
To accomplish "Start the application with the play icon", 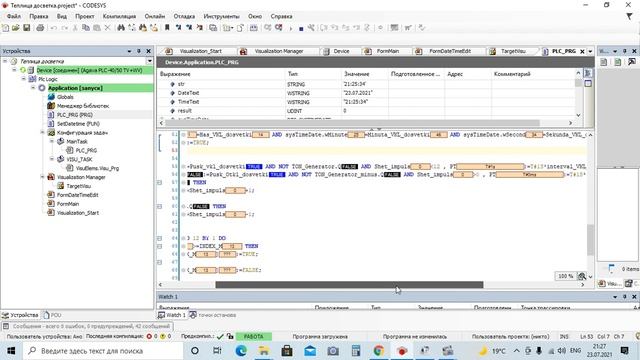I will click(291, 28).
